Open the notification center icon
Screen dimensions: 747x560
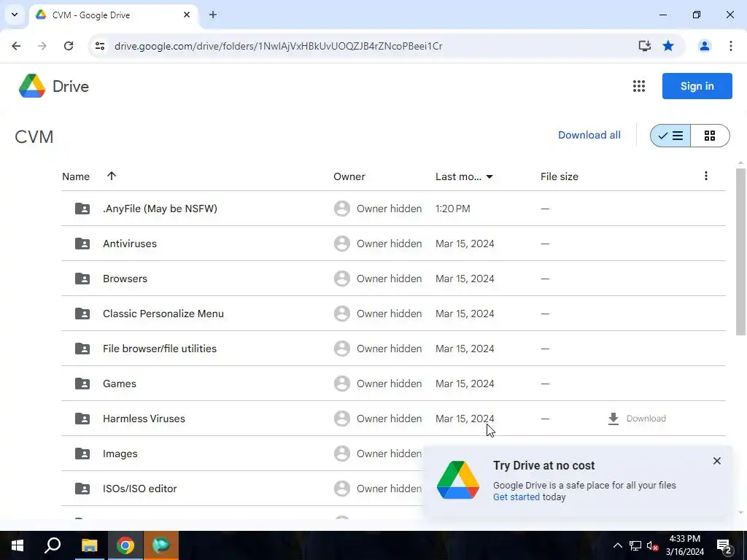[724, 546]
